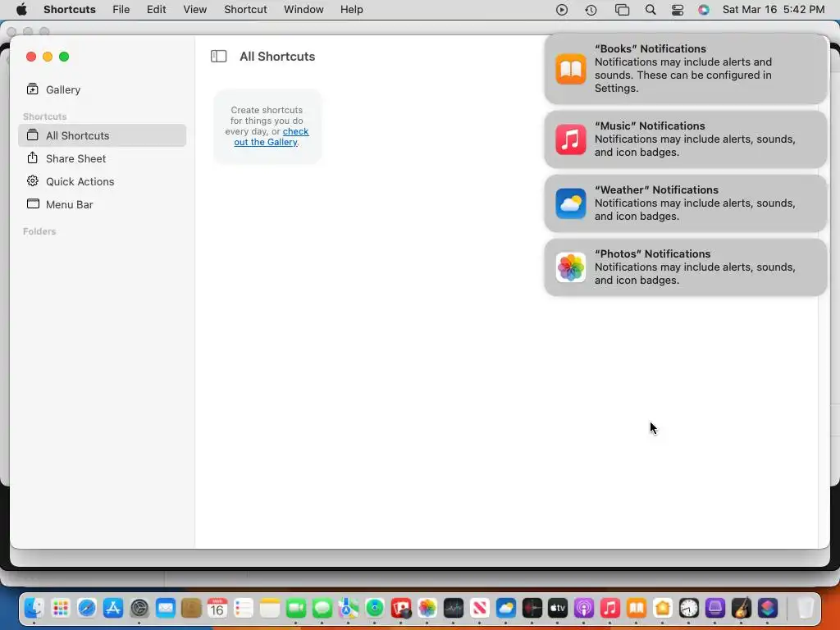
Task: Open Home app from the Dock
Action: (663, 608)
